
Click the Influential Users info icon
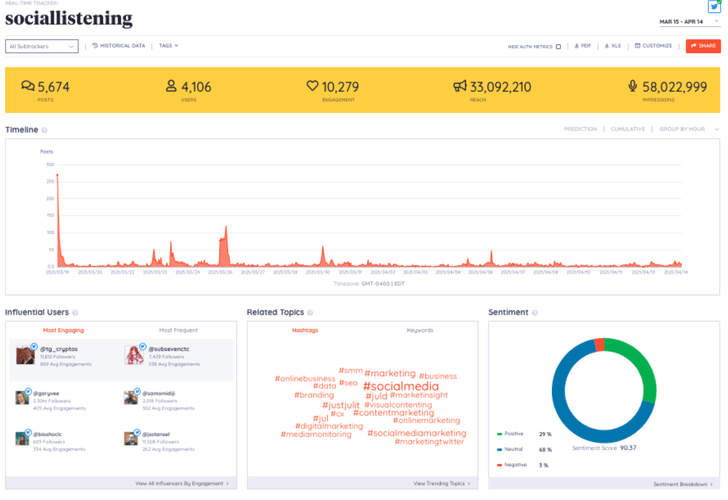(x=75, y=313)
